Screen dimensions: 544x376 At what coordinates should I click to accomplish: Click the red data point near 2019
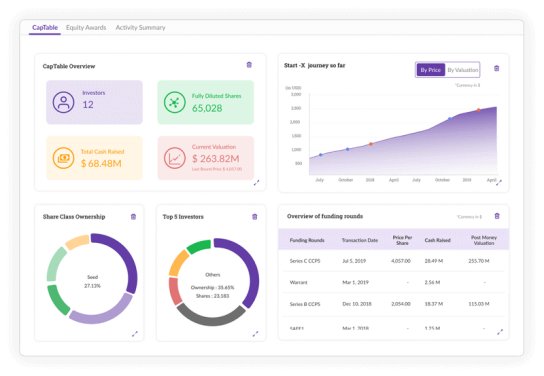click(478, 110)
